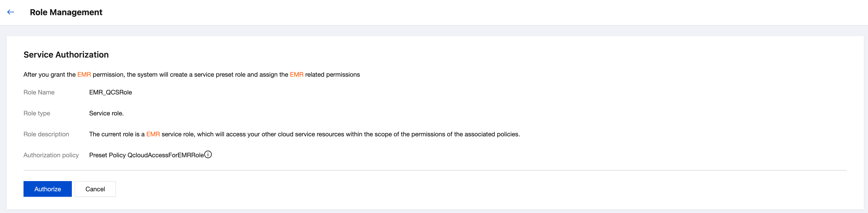Click the Role Management page title

(66, 12)
